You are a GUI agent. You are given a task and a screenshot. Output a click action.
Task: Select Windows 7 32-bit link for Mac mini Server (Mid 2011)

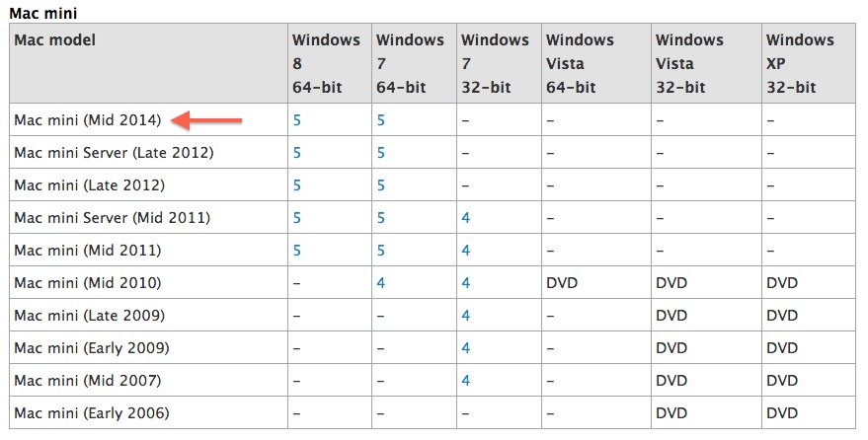(x=465, y=218)
